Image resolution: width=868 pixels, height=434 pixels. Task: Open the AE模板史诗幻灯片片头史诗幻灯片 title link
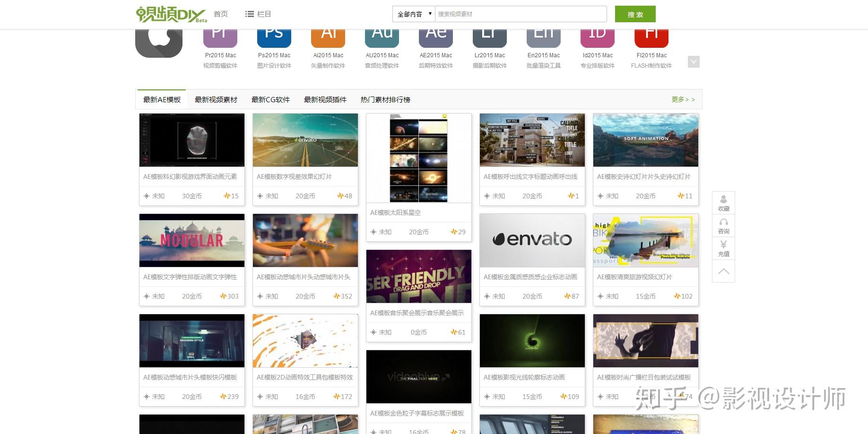click(x=644, y=177)
